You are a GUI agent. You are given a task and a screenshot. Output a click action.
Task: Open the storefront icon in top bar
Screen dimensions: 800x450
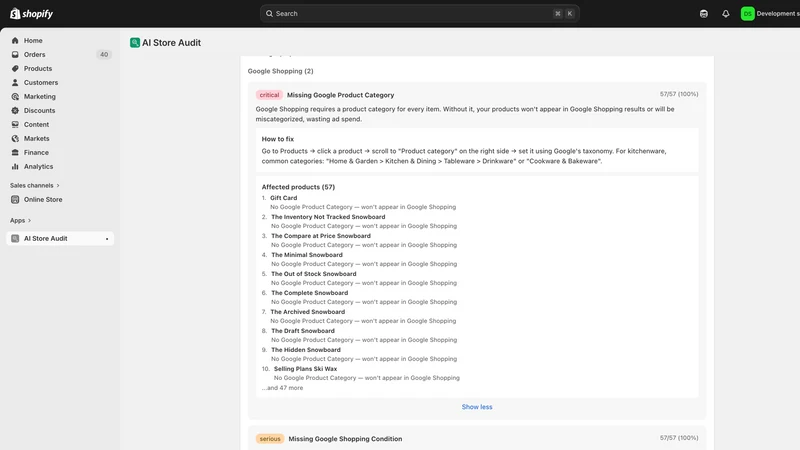(x=704, y=14)
